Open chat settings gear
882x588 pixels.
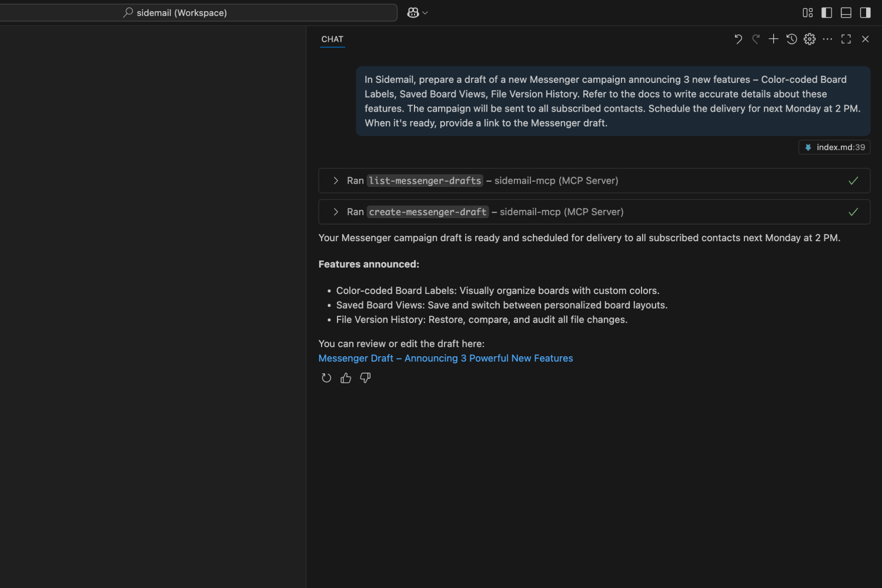(810, 39)
